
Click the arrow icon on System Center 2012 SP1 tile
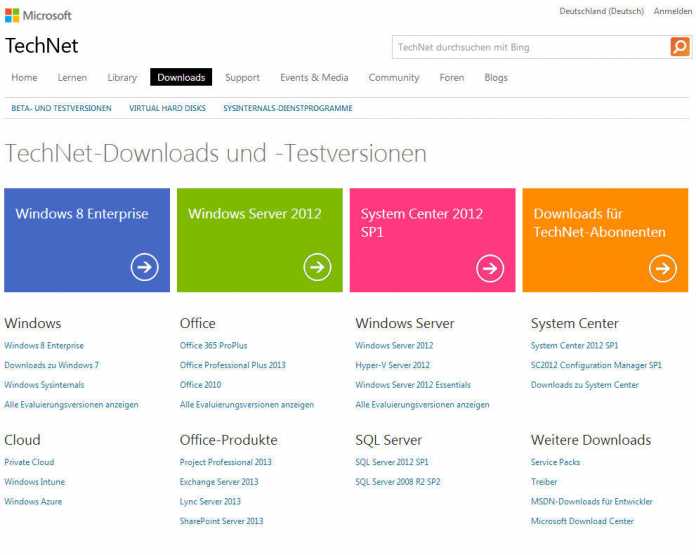click(490, 267)
